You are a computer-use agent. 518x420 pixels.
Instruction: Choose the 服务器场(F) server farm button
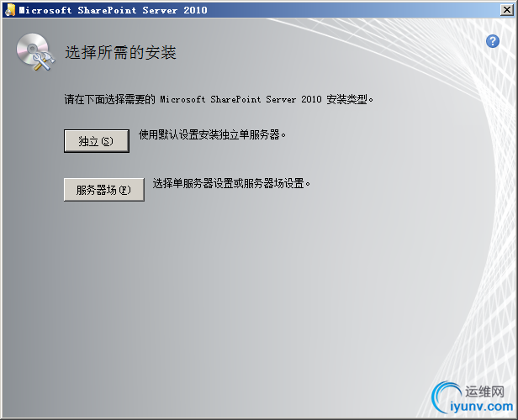click(104, 190)
